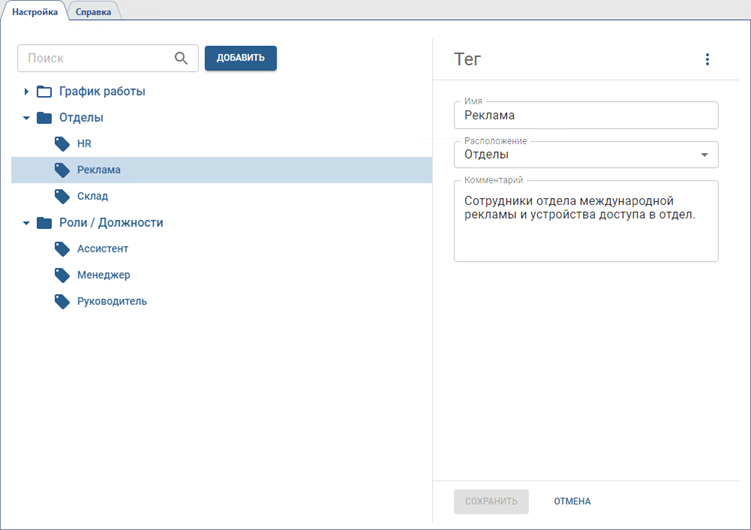Collapse the Роли / Должности folder

(x=27, y=223)
